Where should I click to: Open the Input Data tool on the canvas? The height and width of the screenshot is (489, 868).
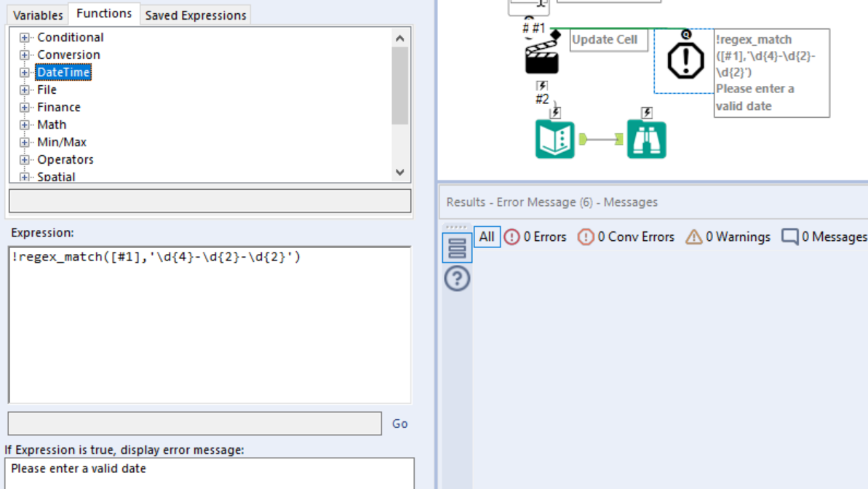557,138
